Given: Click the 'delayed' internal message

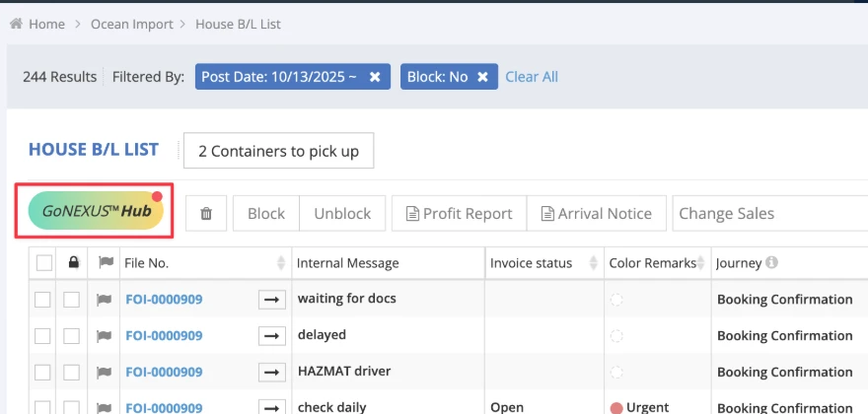Looking at the screenshot, I should 322,335.
